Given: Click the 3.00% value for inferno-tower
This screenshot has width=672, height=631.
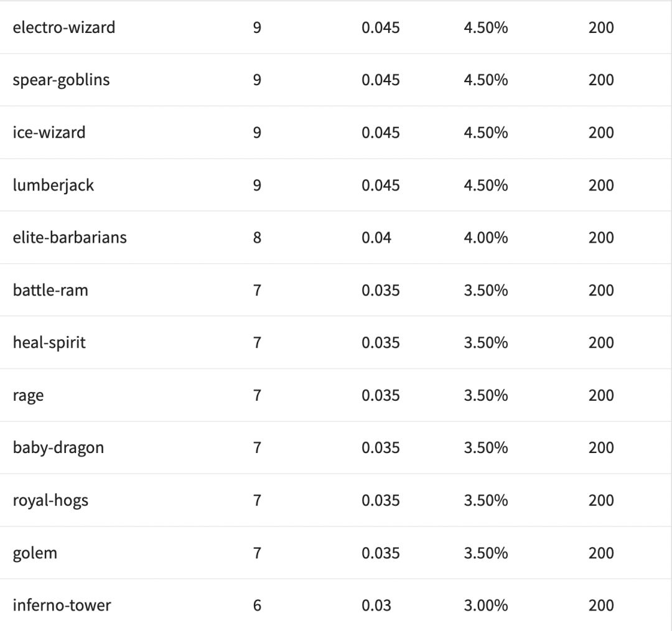Looking at the screenshot, I should (485, 605).
